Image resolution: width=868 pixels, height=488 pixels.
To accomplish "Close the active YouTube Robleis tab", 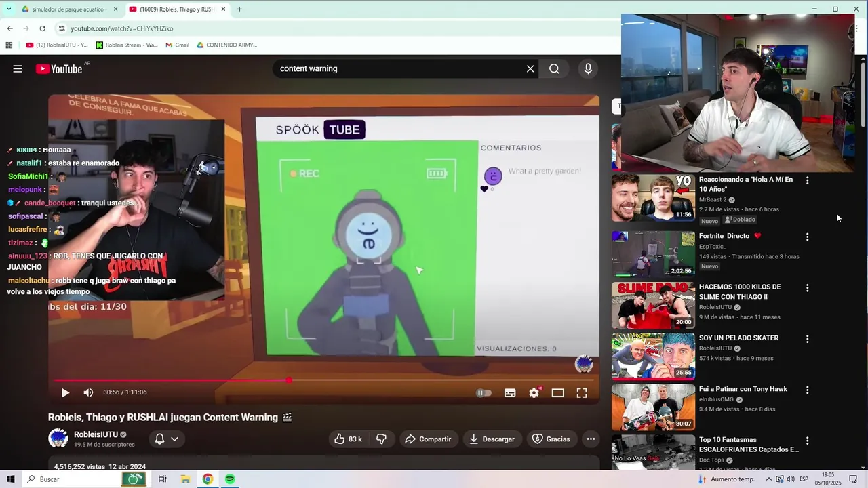I will coord(223,9).
